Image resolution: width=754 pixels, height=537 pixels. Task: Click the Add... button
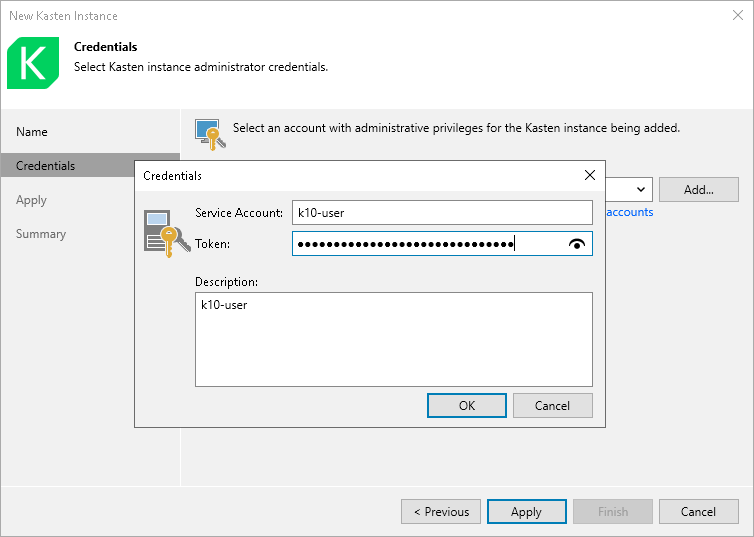699,189
